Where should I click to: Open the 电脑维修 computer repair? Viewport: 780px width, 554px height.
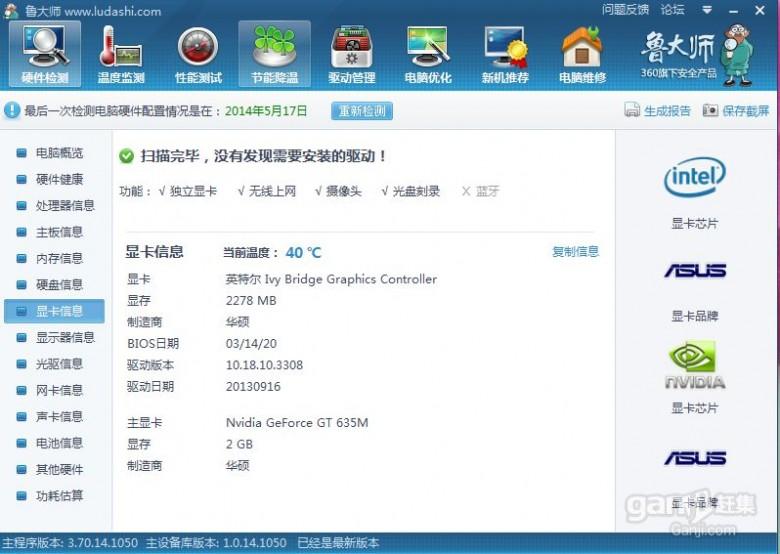click(x=582, y=54)
